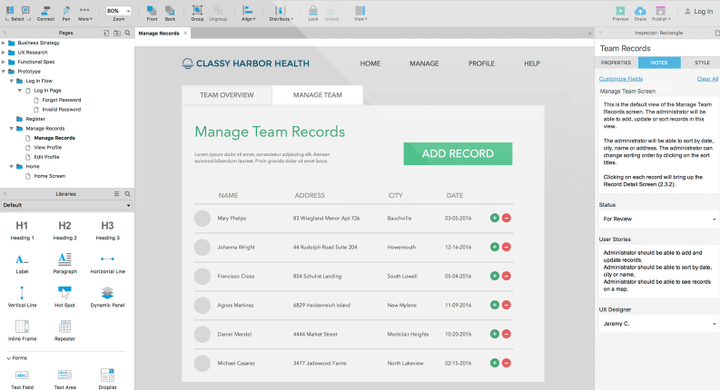The width and height of the screenshot is (720, 390).
Task: Open the Default library dropdown
Action: click(67, 205)
